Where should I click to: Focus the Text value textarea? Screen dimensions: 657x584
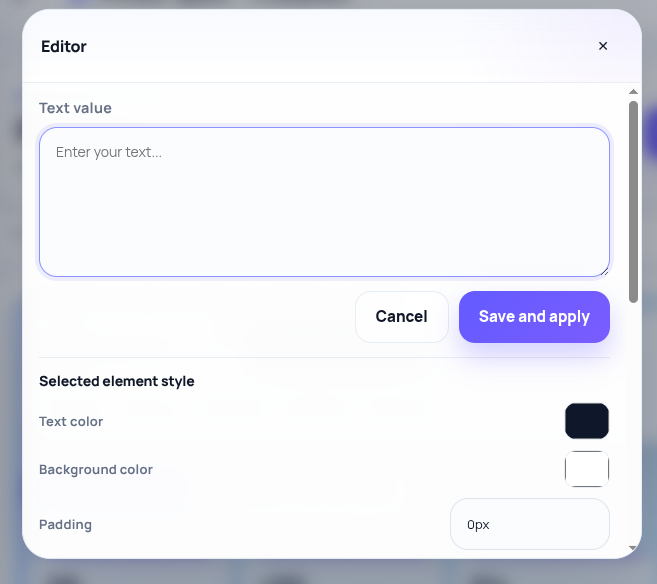(324, 202)
